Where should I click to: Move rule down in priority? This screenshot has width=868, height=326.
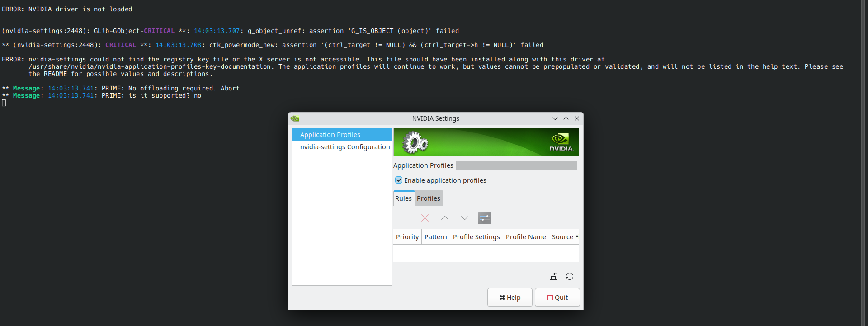coord(465,218)
